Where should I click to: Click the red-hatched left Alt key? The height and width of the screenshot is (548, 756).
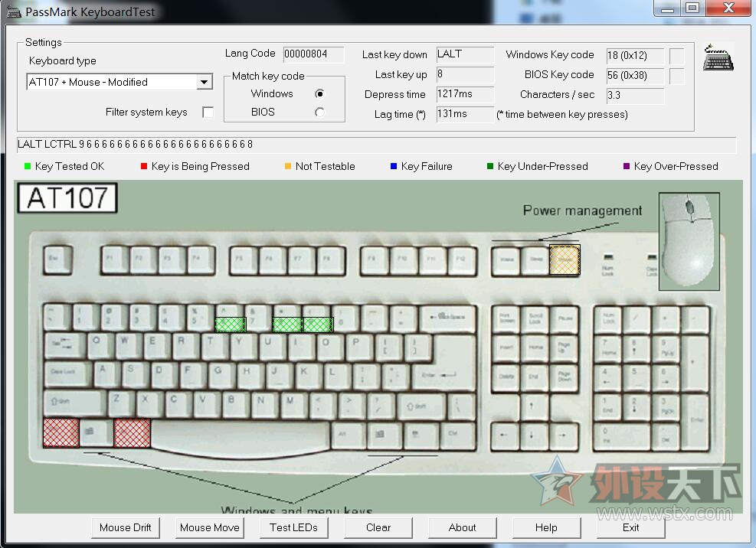tap(132, 432)
